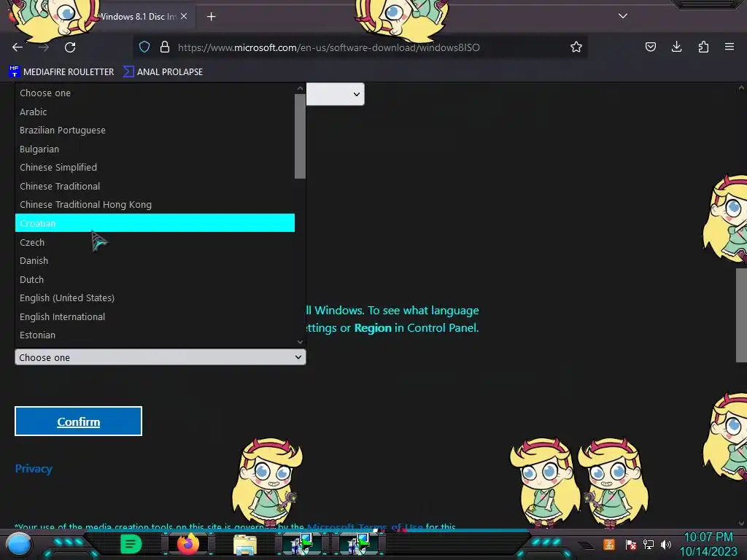Open the Firefox hamburger menu
The image size is (747, 560).
(729, 47)
